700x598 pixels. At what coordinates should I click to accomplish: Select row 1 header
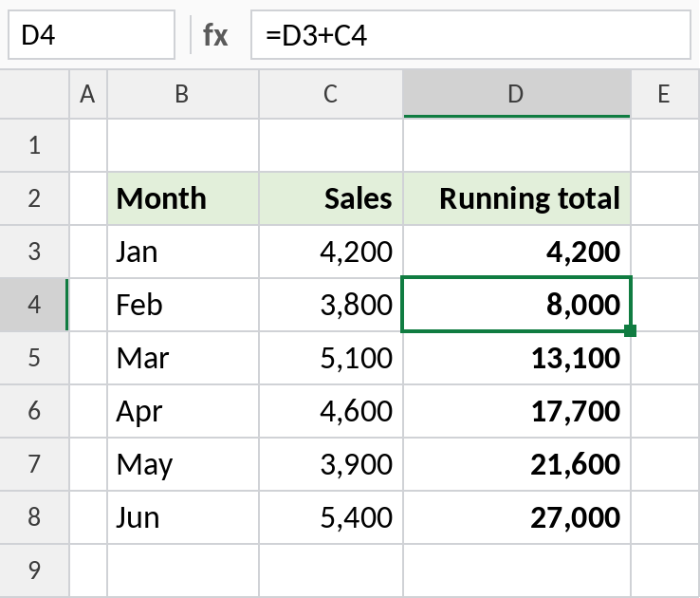[x=34, y=145]
